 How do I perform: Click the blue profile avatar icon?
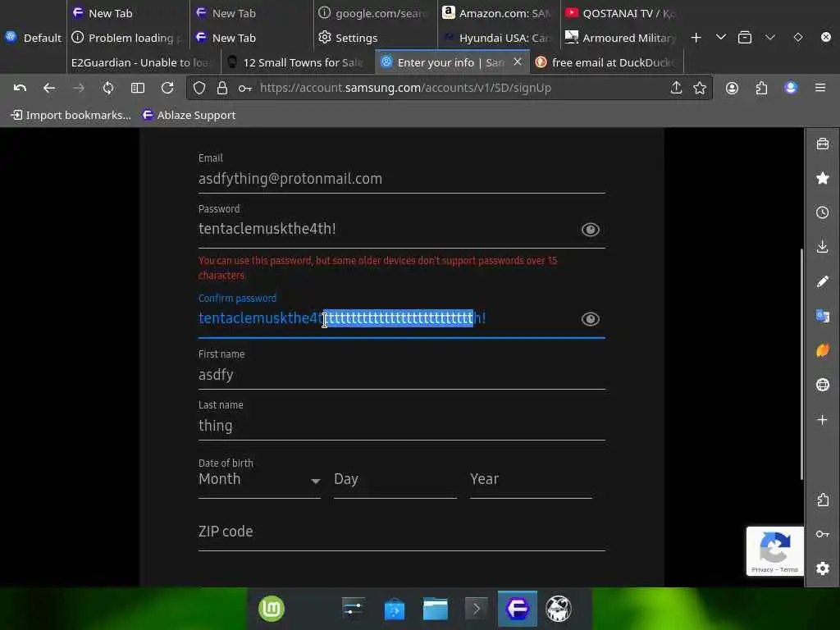[791, 88]
